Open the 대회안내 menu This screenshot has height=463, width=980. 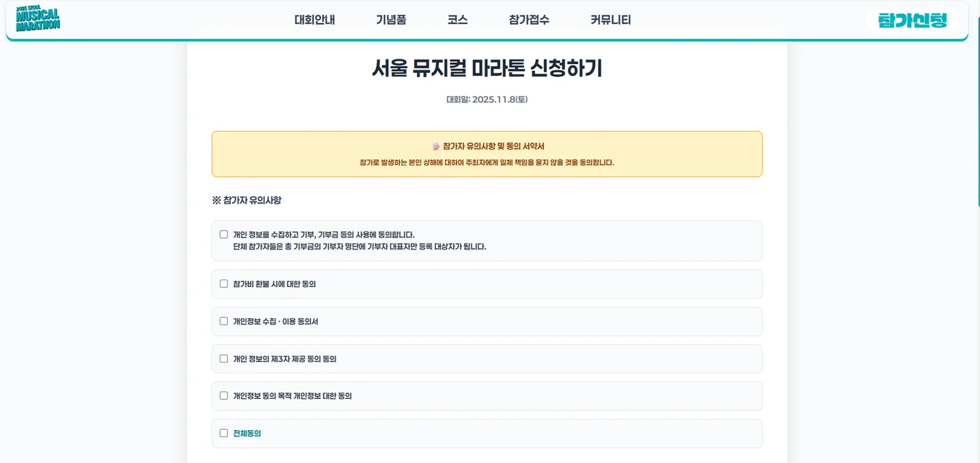[x=315, y=20]
